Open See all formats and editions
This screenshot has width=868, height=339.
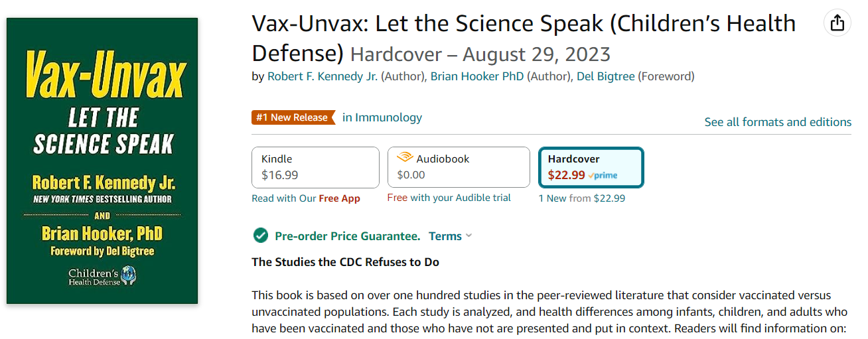point(778,122)
